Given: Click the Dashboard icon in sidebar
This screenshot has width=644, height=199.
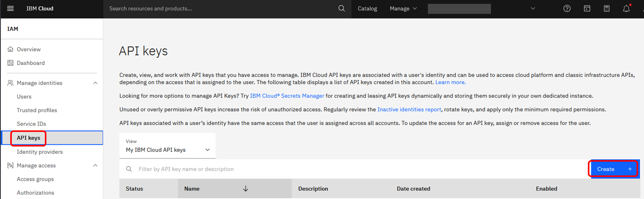Looking at the screenshot, I should coord(10,63).
